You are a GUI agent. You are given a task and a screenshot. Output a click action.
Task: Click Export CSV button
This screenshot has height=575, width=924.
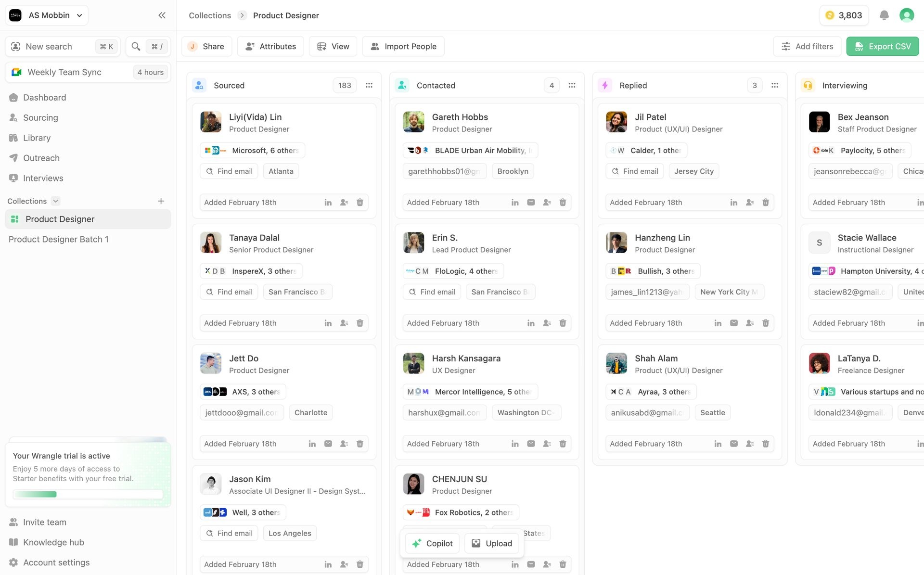coord(882,46)
